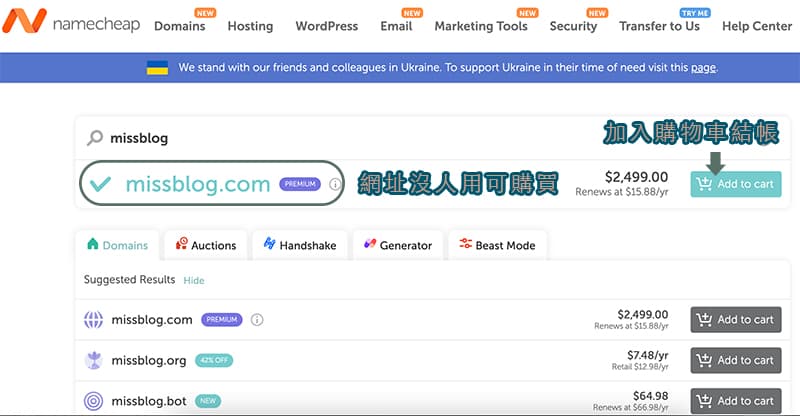
Task: Click PREMIUM badge in suggested results
Action: 222,320
